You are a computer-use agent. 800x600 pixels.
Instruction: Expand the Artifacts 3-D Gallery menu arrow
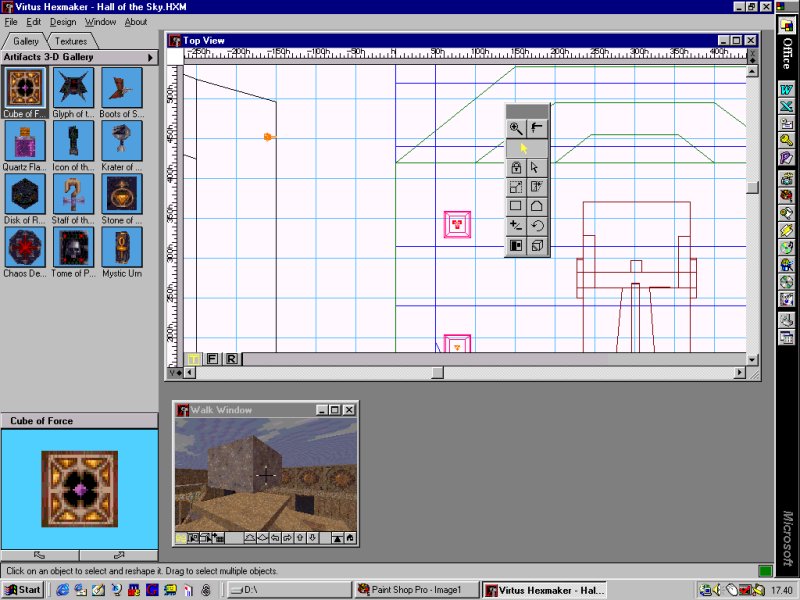[x=150, y=58]
